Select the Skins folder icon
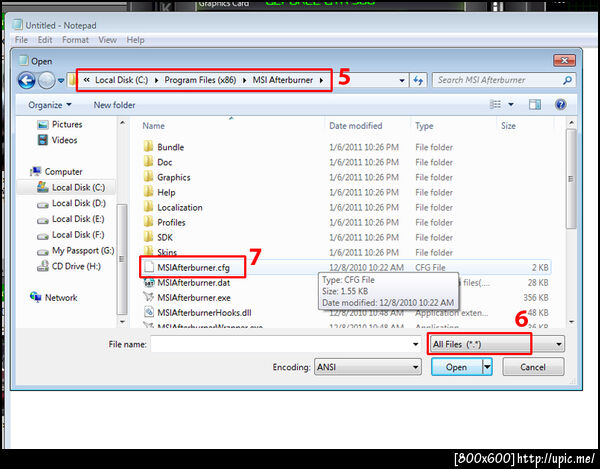This screenshot has height=469, width=600. pyautogui.click(x=148, y=251)
